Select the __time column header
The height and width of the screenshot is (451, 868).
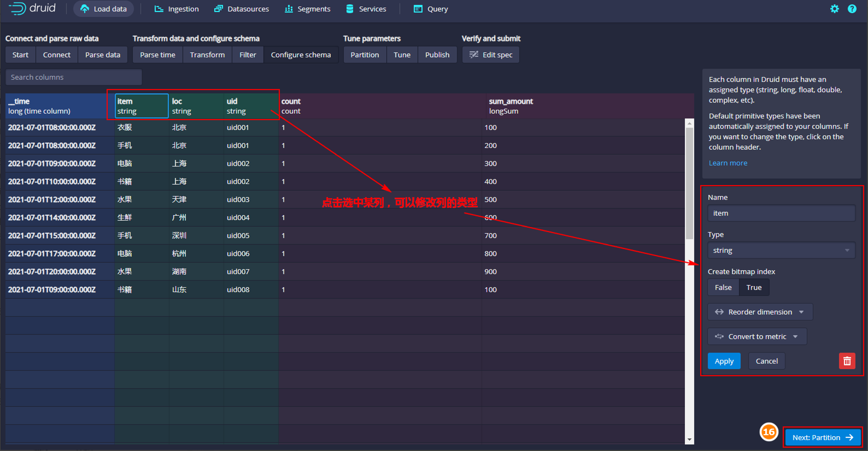click(60, 106)
